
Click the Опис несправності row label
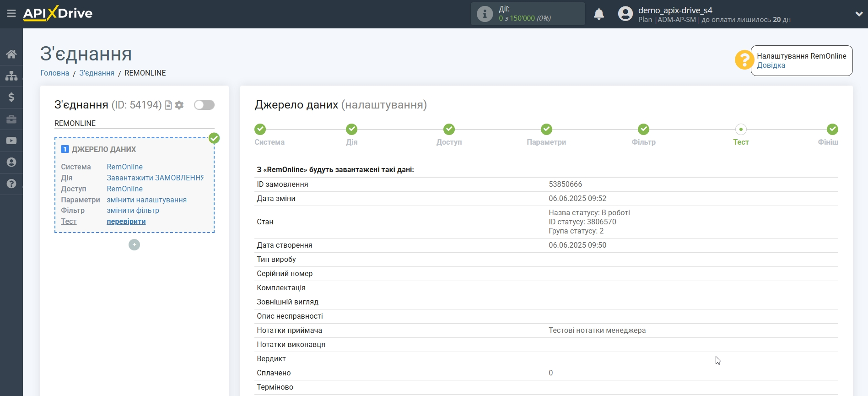290,316
